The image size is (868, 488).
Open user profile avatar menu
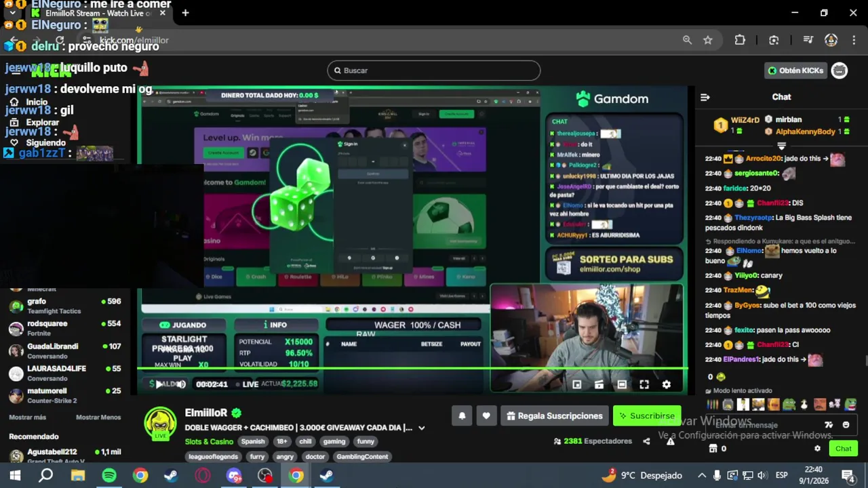pyautogui.click(x=840, y=70)
